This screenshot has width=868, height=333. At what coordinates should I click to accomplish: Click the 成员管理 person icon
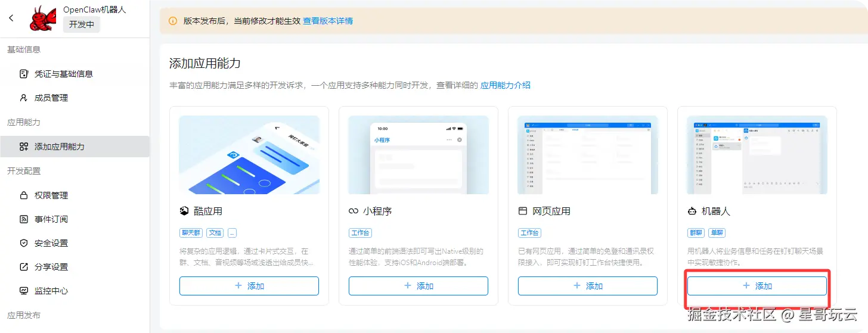24,98
